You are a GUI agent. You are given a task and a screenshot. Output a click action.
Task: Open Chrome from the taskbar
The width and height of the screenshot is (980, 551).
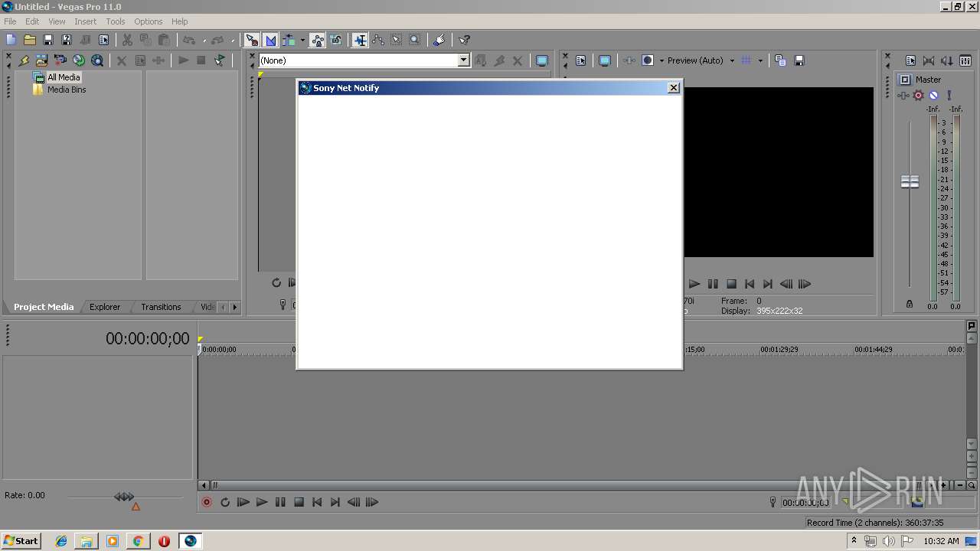point(138,541)
